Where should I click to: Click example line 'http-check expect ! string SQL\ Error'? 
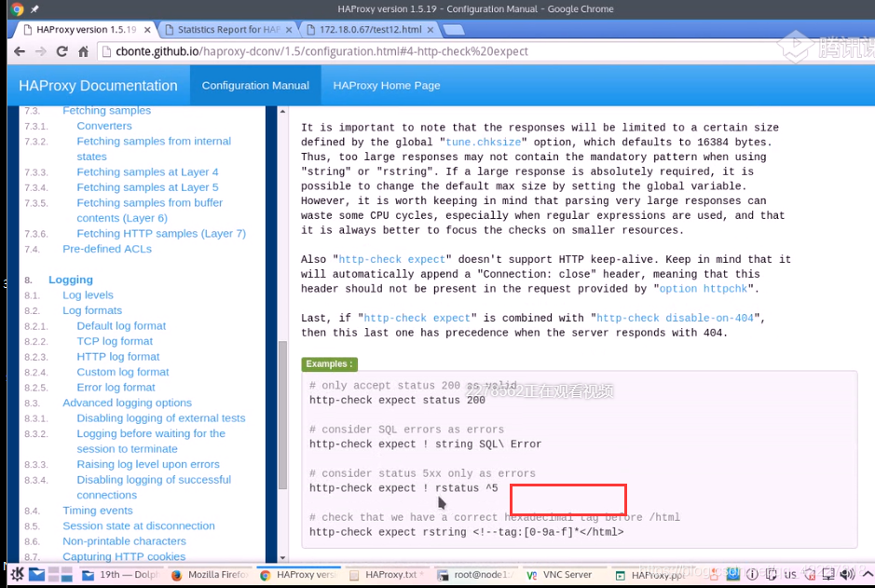[x=425, y=444]
